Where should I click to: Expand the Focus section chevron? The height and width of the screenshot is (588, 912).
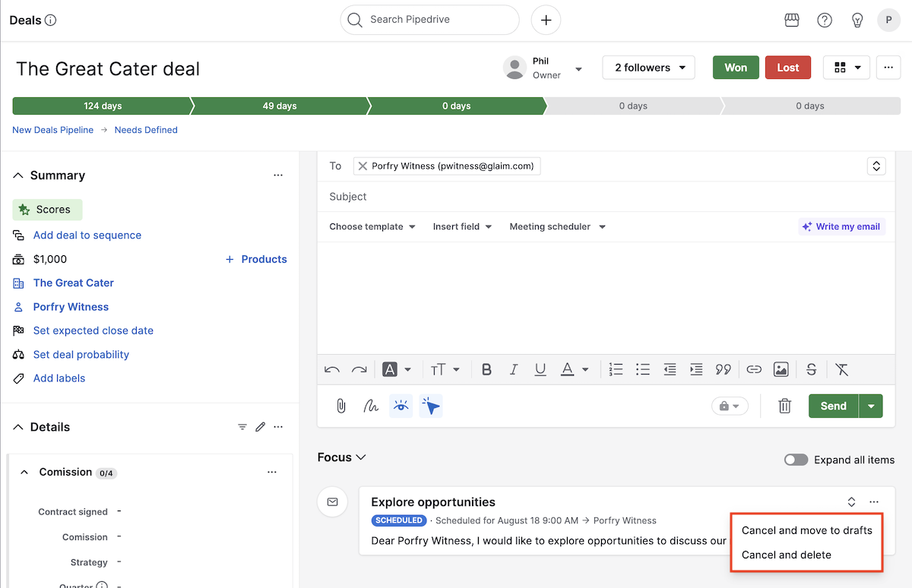tap(361, 457)
